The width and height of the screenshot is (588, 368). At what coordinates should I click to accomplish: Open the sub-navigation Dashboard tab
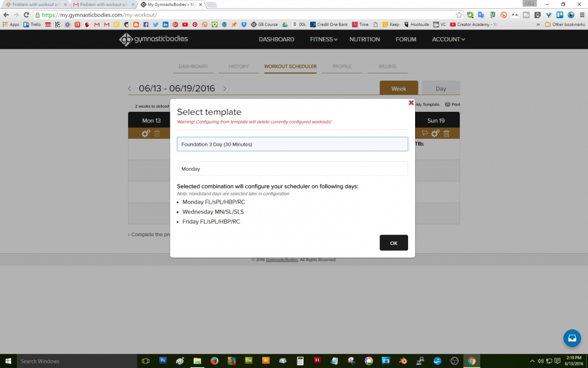tap(193, 67)
